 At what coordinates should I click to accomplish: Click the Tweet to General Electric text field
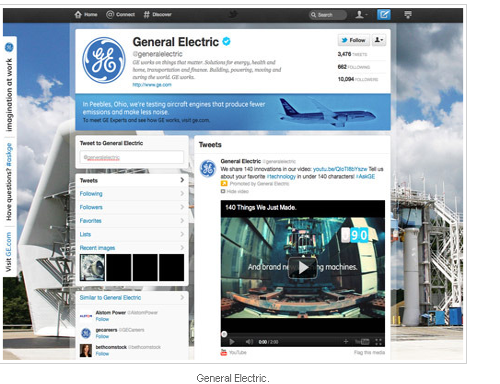tap(132, 157)
